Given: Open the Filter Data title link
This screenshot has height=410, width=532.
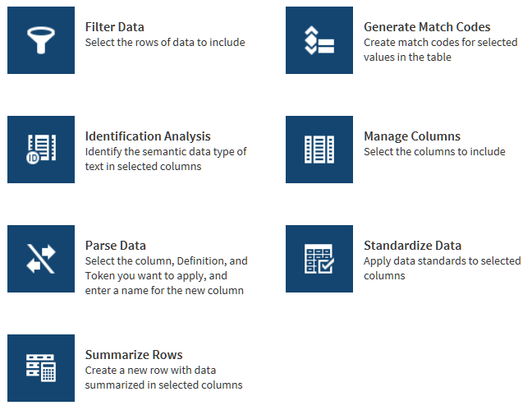Looking at the screenshot, I should coord(114,27).
